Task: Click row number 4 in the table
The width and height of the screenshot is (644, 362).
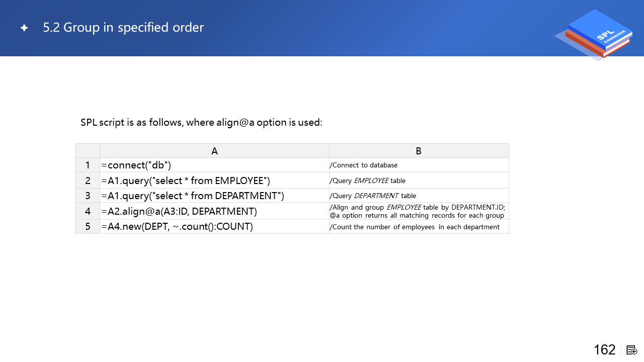Action: [88, 211]
